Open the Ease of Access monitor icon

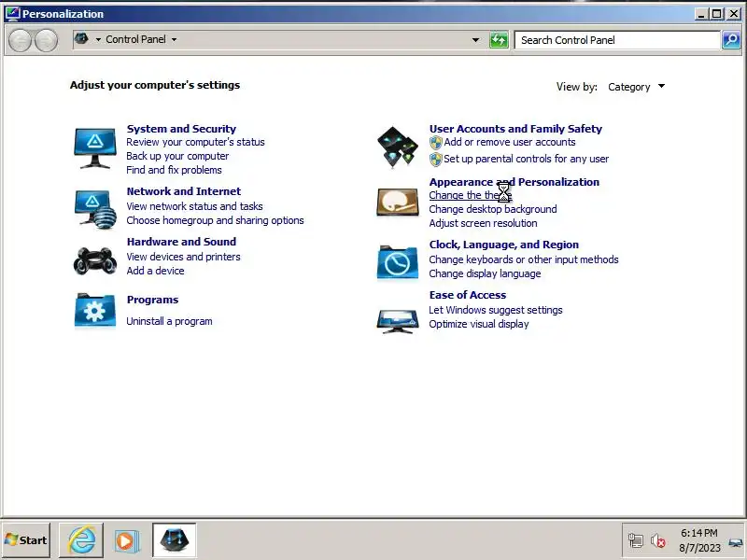tap(398, 321)
